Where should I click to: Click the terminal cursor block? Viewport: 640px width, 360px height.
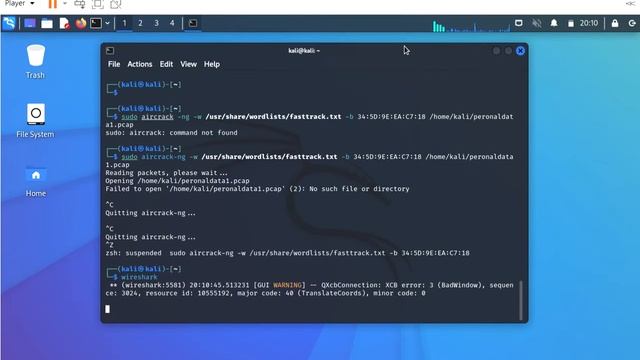pyautogui.click(x=107, y=309)
